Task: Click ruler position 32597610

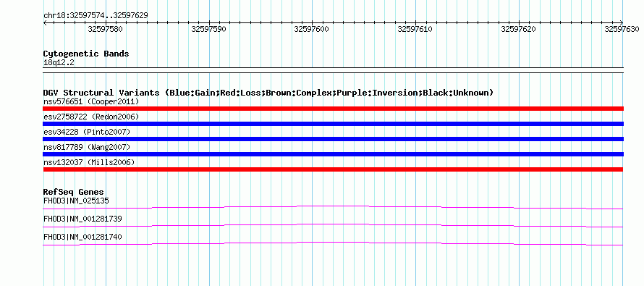Action: tap(415, 29)
